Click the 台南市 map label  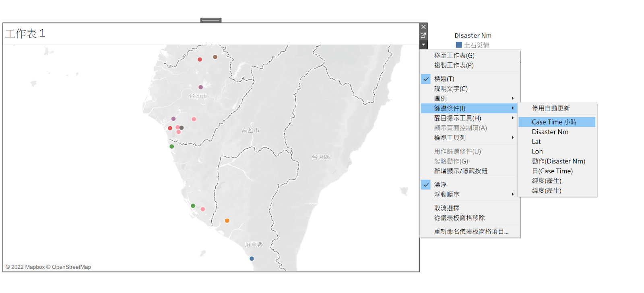tap(198, 96)
